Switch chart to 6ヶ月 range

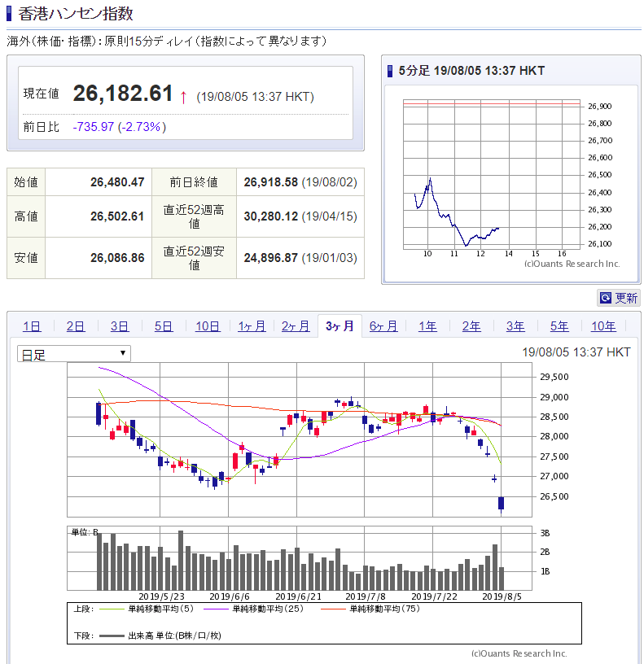click(x=383, y=326)
